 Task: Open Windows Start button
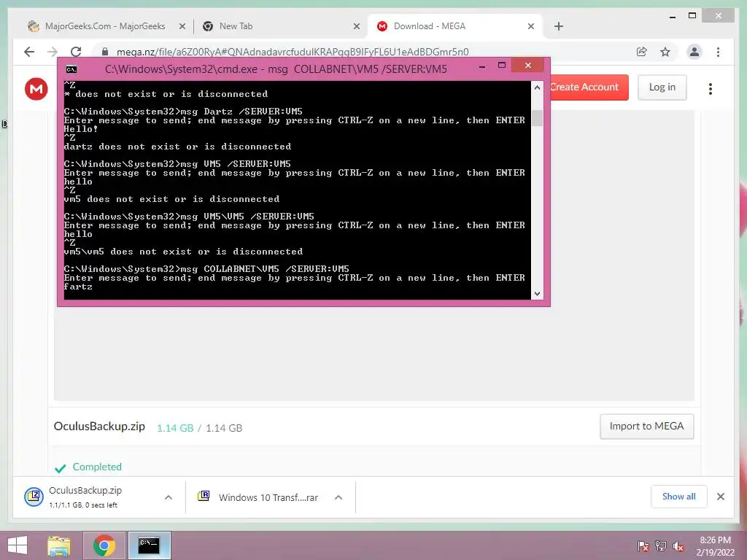coord(18,545)
